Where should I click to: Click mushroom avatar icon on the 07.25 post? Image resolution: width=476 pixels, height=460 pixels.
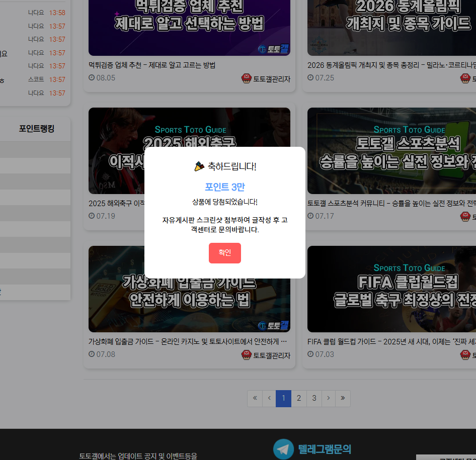pyautogui.click(x=465, y=78)
